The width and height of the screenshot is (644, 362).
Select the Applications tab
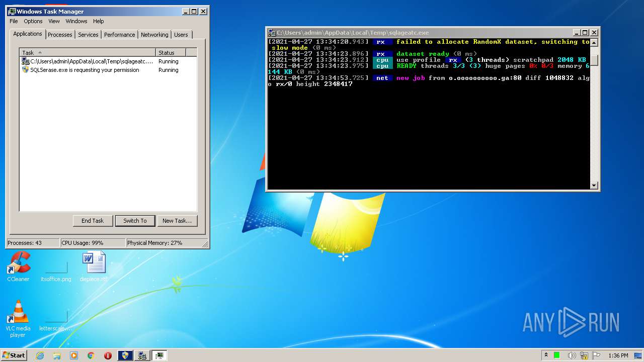28,34
